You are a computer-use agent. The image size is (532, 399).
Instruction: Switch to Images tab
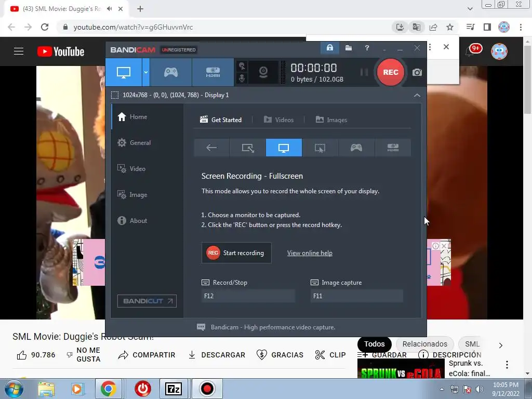click(x=331, y=120)
